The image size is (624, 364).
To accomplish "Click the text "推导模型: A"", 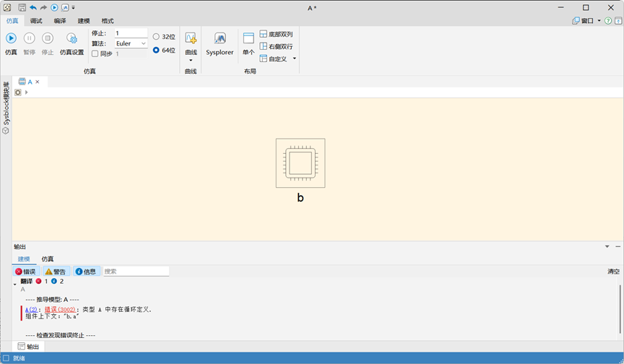I will pos(52,300).
